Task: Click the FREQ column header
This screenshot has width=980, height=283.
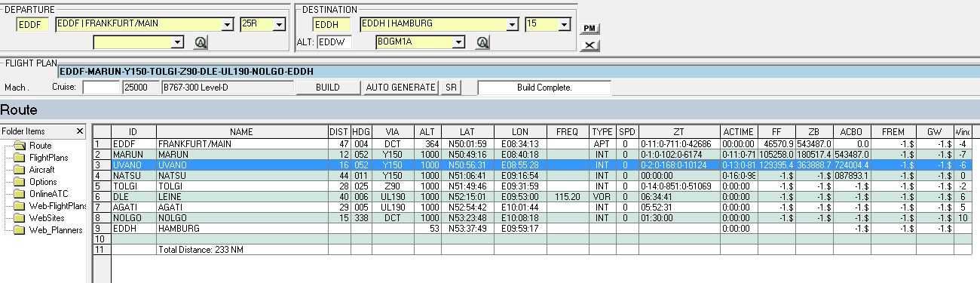Action: 567,131
